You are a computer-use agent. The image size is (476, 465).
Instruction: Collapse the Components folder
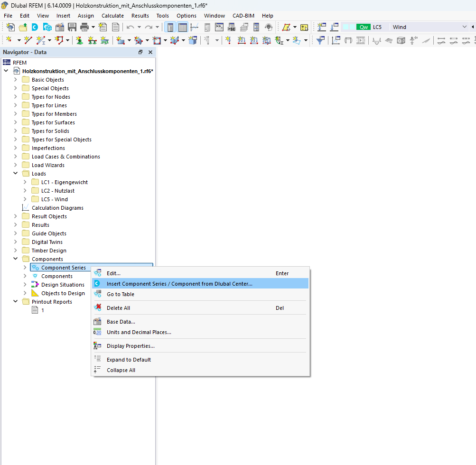pos(16,259)
